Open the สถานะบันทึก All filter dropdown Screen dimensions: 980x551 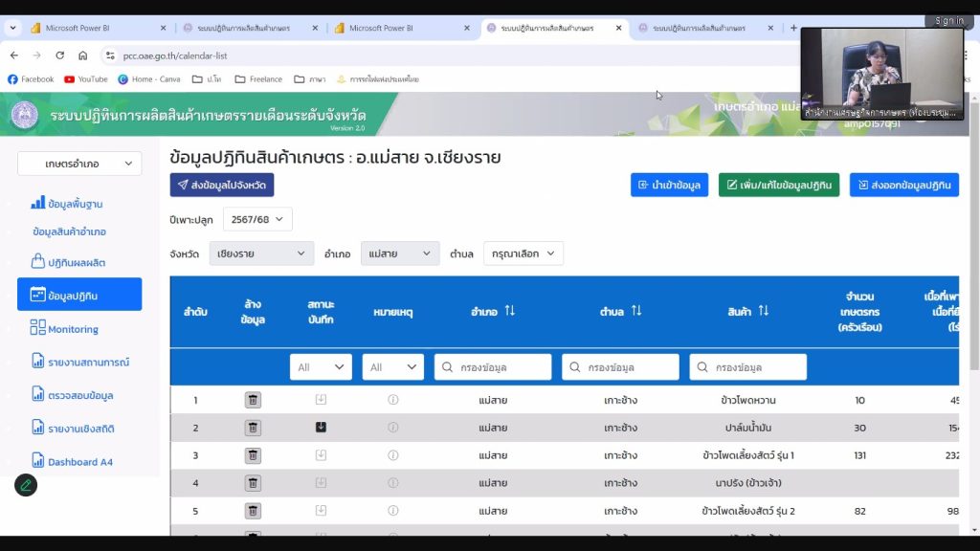click(x=321, y=367)
